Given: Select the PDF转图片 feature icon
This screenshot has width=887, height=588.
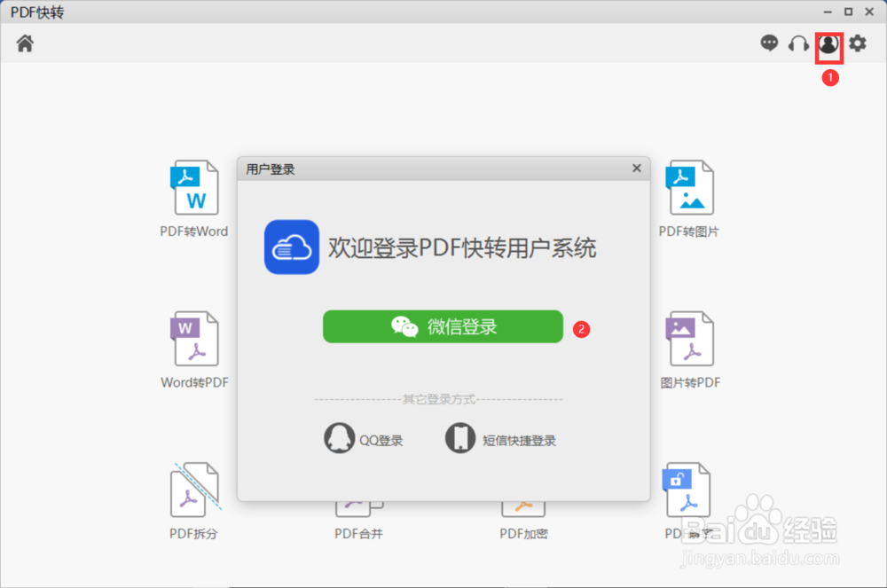Looking at the screenshot, I should coord(689,195).
